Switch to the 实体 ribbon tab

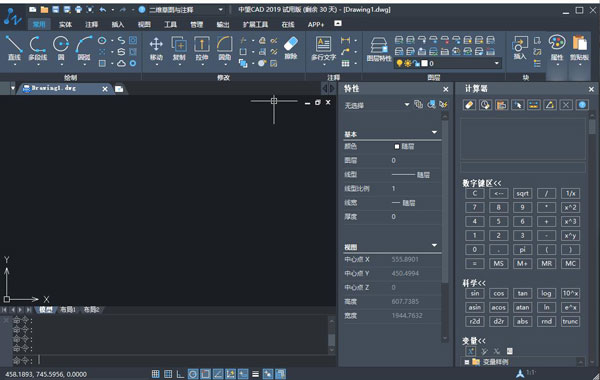pos(65,24)
